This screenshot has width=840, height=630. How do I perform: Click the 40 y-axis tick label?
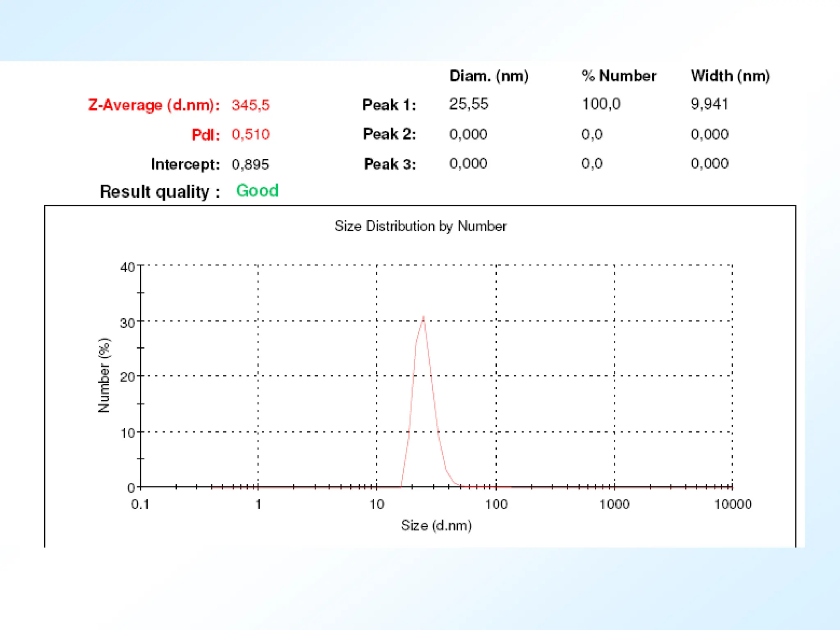[x=127, y=267]
